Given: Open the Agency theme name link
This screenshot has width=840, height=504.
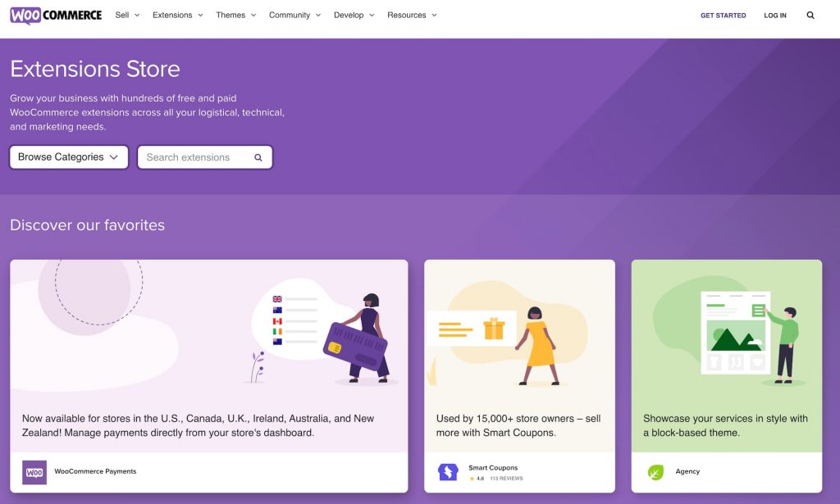Looking at the screenshot, I should (x=687, y=471).
